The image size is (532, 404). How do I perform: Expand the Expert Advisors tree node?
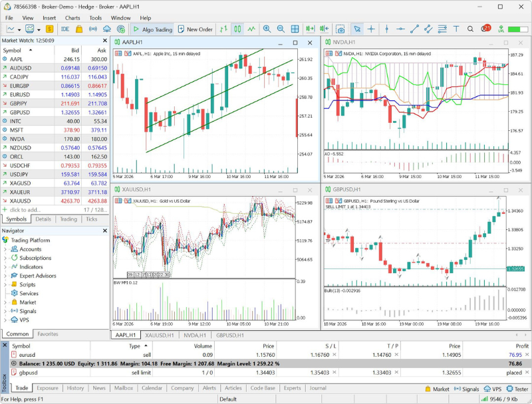tap(5, 276)
